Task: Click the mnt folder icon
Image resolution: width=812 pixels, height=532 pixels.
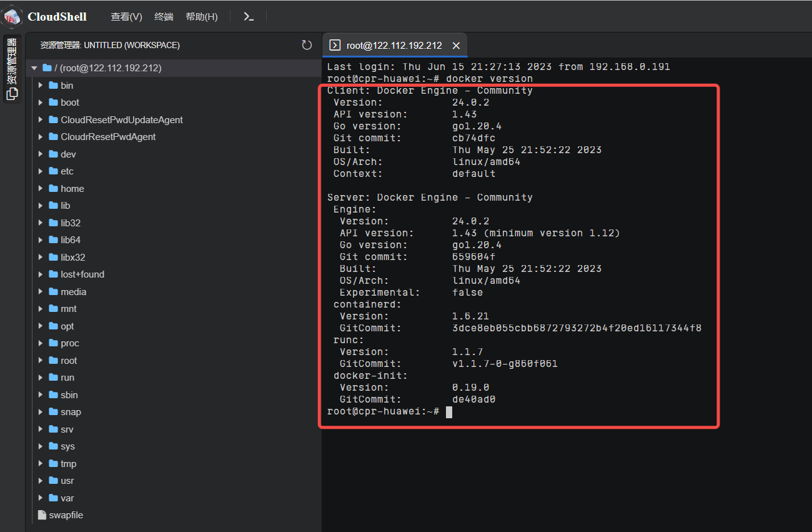Action: coord(53,309)
